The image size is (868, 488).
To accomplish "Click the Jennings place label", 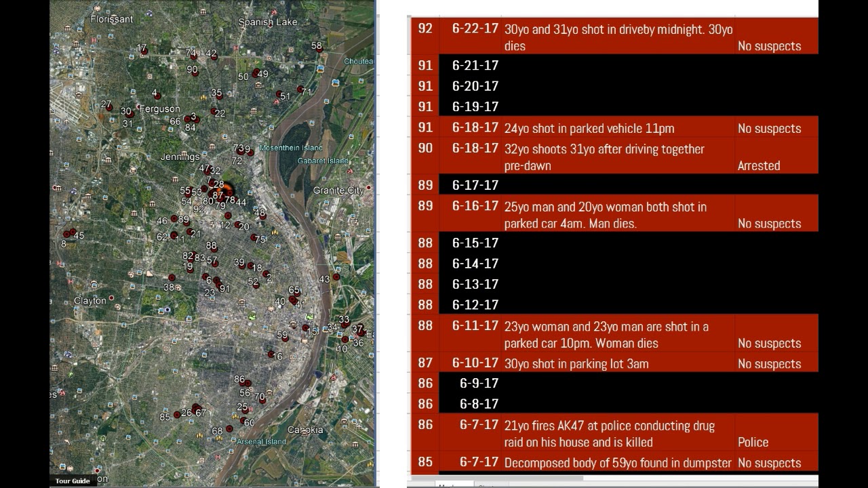I will pyautogui.click(x=180, y=157).
